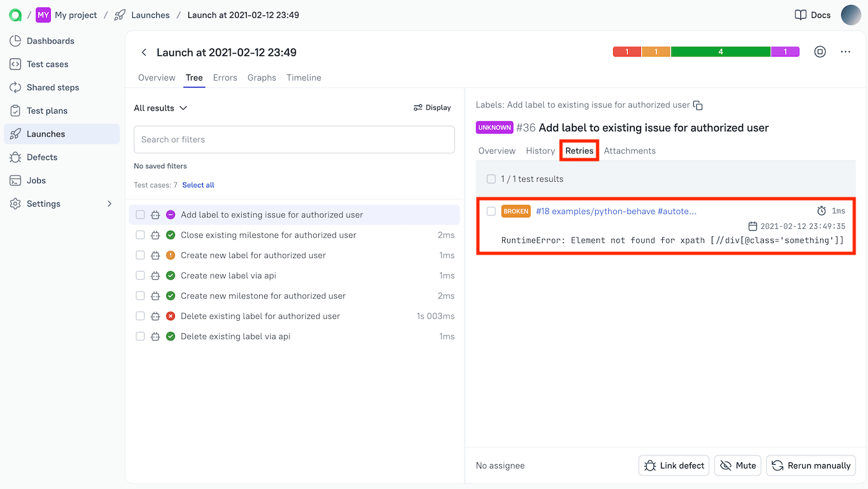The height and width of the screenshot is (489, 868).
Task: Click the green segment of the results bar
Action: click(x=720, y=52)
